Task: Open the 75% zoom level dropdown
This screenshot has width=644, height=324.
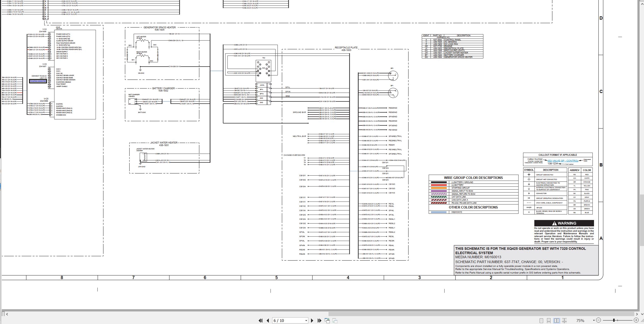Action: point(594,320)
